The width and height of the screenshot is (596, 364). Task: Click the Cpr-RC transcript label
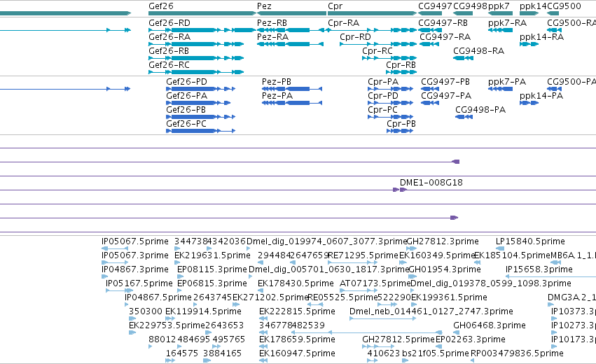[377, 51]
